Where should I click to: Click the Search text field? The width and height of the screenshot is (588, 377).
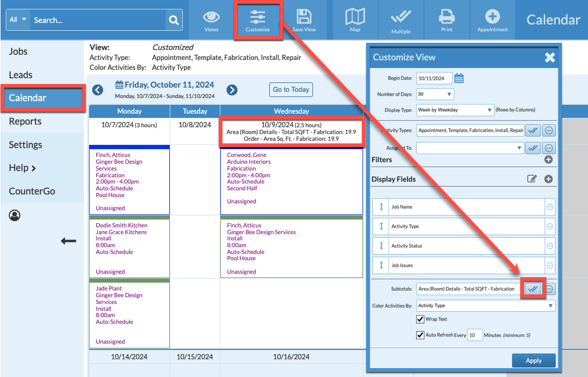pyautogui.click(x=97, y=20)
